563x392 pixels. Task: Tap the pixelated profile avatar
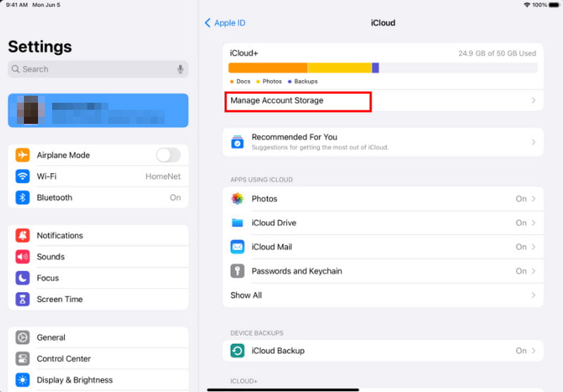(x=30, y=110)
